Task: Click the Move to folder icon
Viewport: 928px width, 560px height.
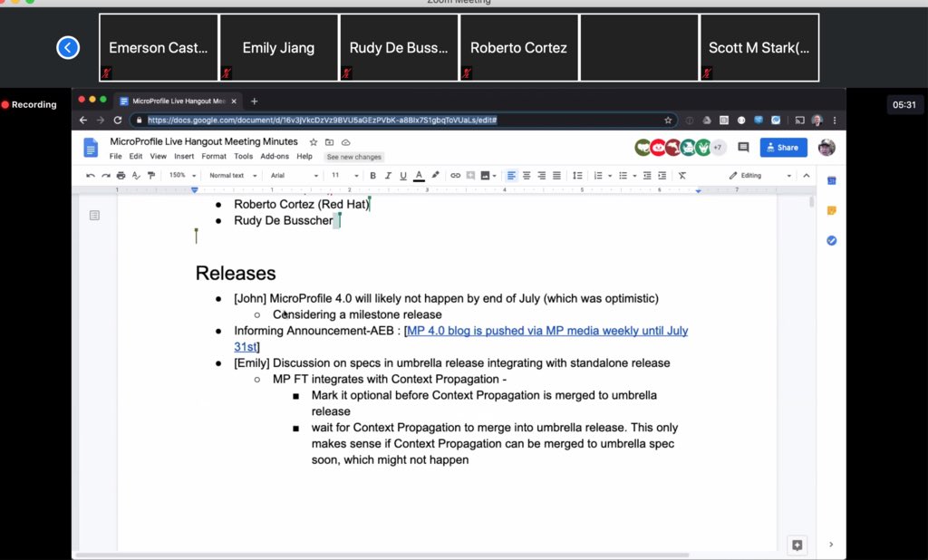Action: click(330, 142)
